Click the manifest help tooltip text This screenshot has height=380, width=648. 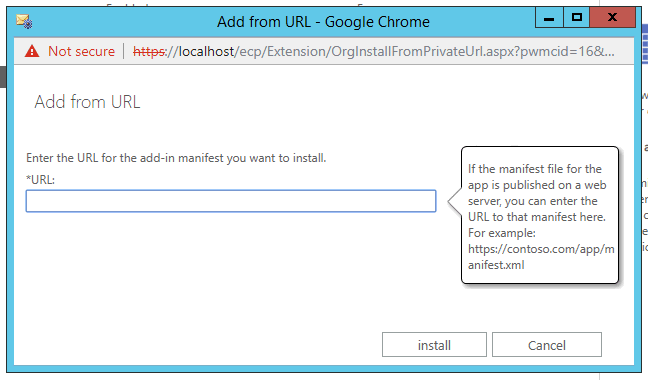click(540, 217)
